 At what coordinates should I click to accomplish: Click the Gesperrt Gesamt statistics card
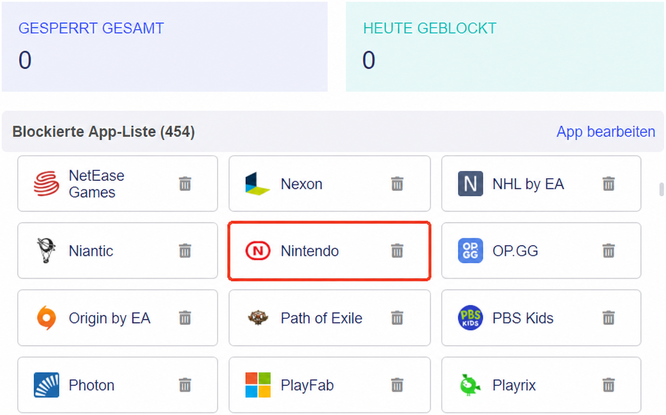point(165,47)
